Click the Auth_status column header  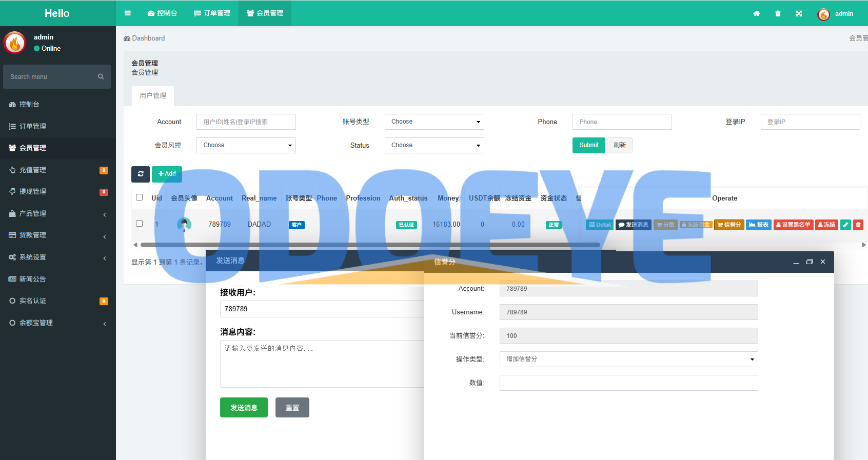coord(408,198)
